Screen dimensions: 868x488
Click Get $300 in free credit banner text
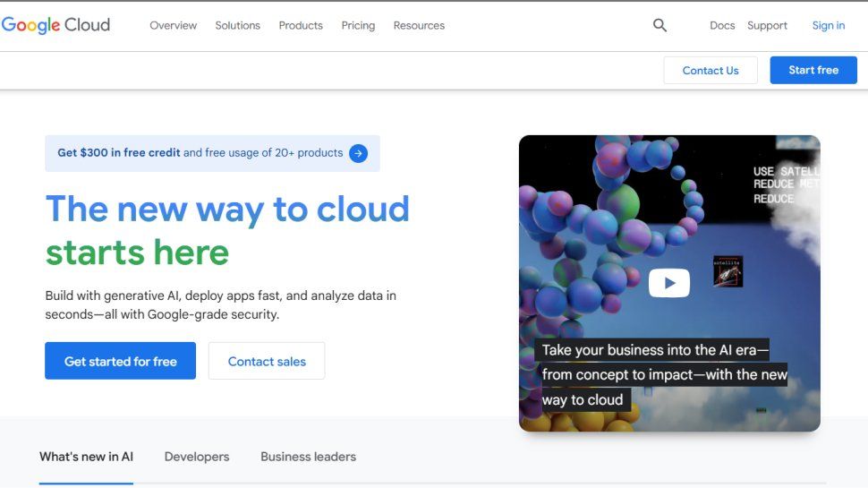(x=118, y=153)
